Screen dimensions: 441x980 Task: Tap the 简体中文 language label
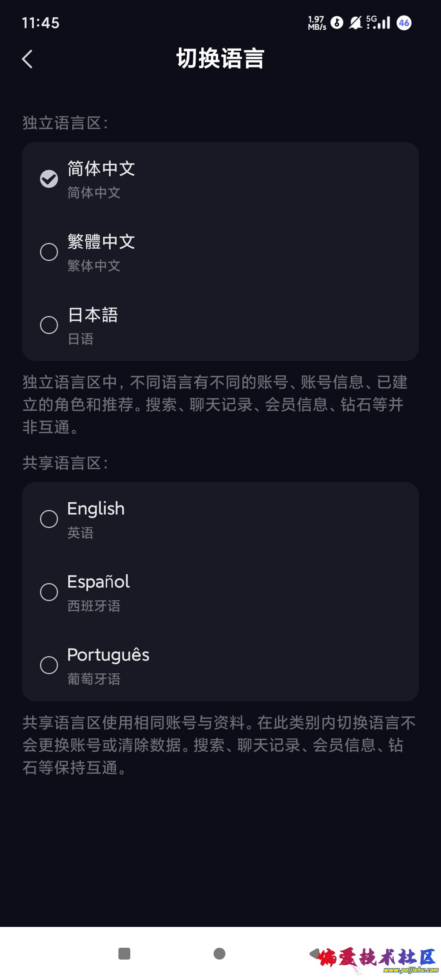coord(101,169)
